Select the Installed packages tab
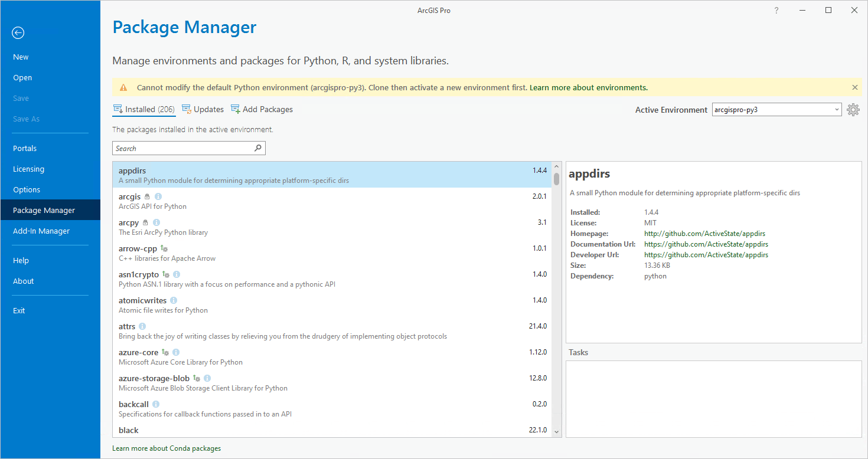The height and width of the screenshot is (459, 868). pos(143,109)
